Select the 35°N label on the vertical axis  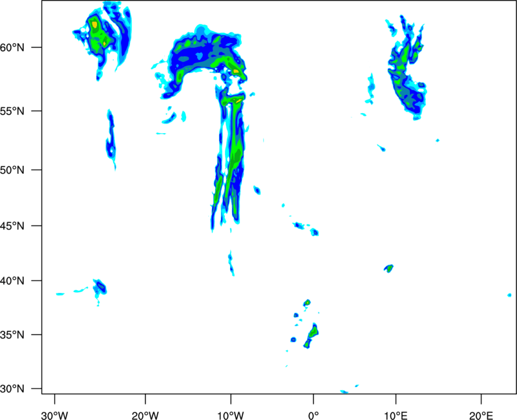[12, 335]
